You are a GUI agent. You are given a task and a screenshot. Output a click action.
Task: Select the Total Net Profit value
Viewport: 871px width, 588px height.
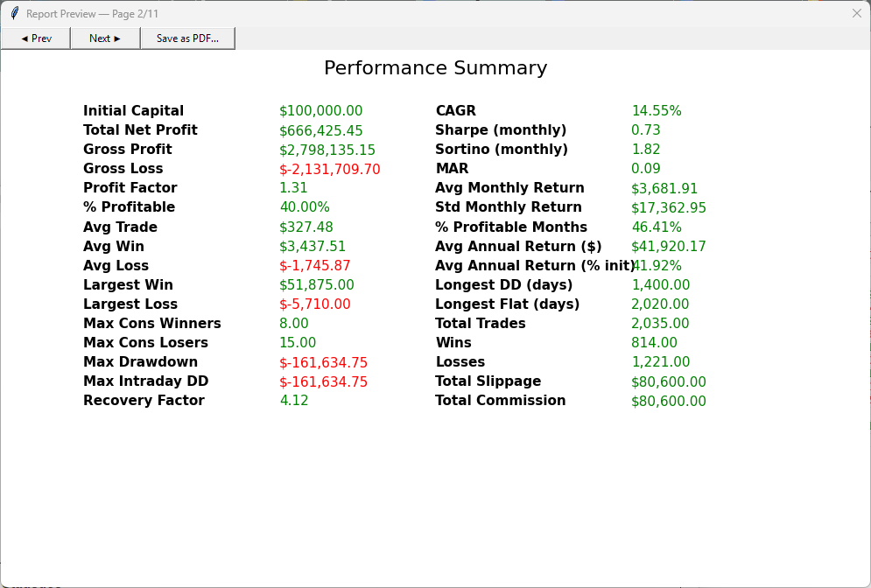click(x=321, y=130)
